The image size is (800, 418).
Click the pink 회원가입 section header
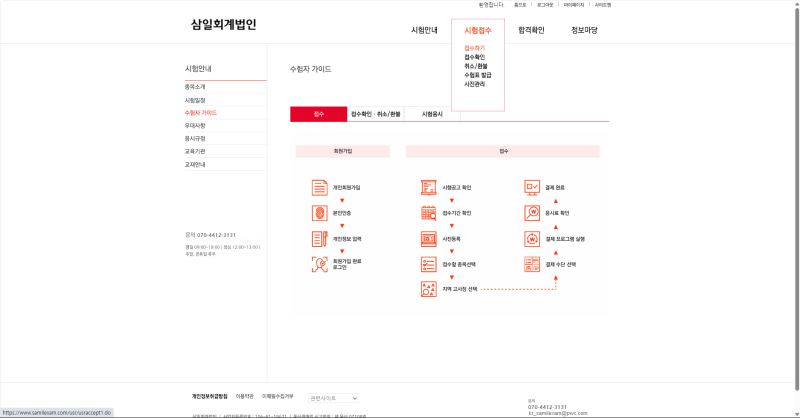343,151
